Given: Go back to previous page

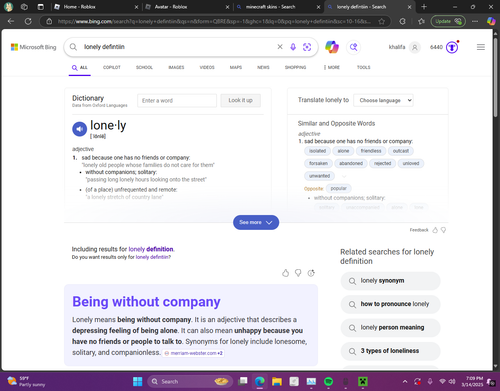Looking at the screenshot, I should 11,21.
